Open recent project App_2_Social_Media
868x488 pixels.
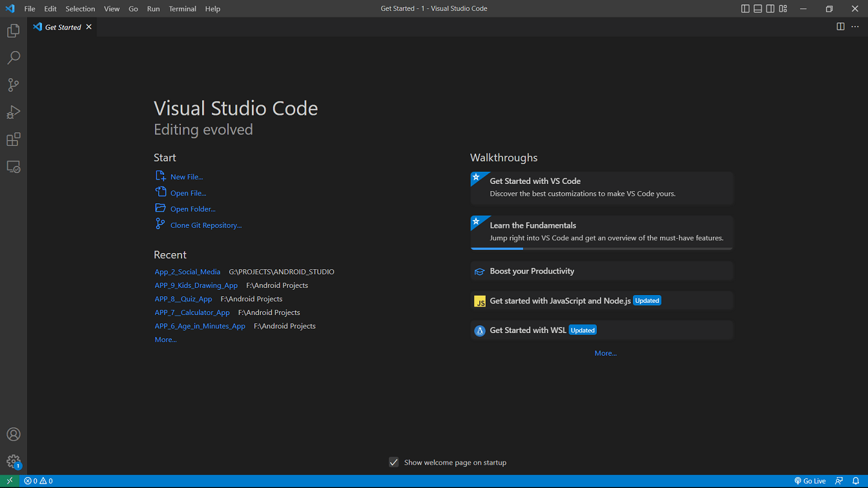[187, 272]
